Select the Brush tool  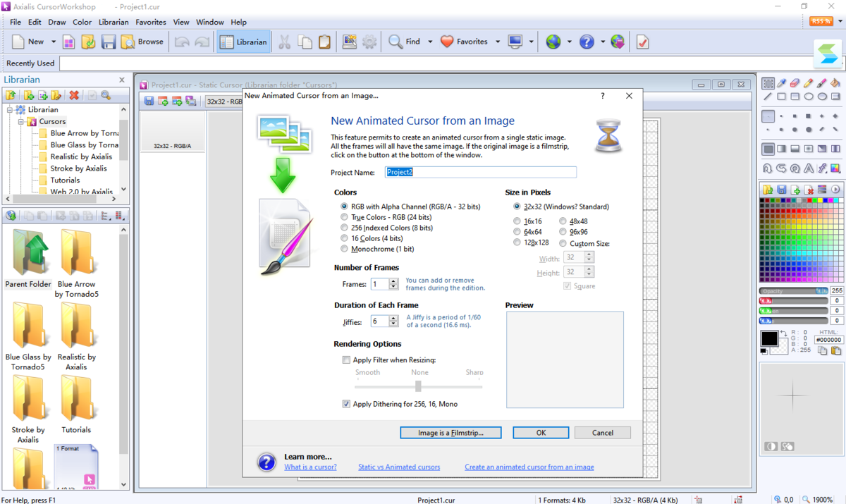pos(822,83)
